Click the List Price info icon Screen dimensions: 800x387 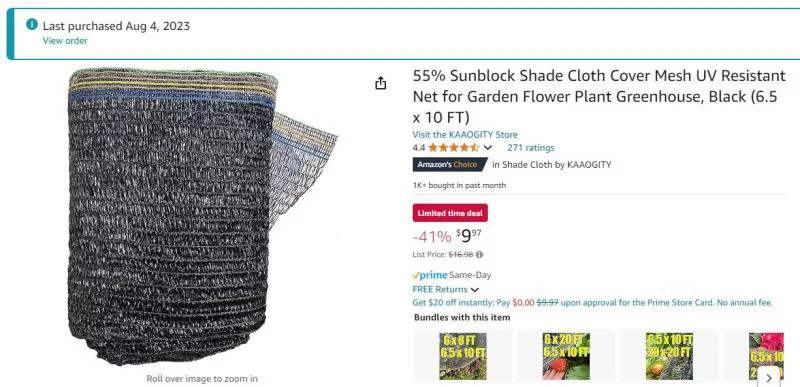click(479, 254)
